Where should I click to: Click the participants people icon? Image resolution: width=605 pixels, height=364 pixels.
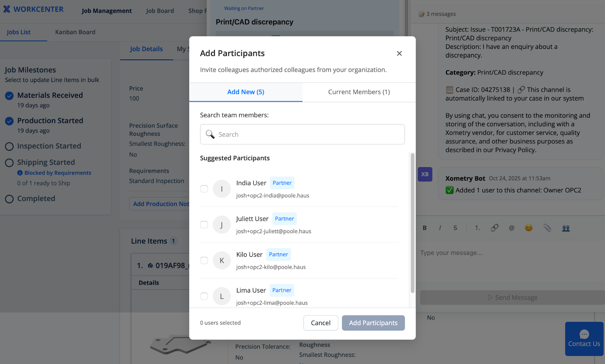566,228
